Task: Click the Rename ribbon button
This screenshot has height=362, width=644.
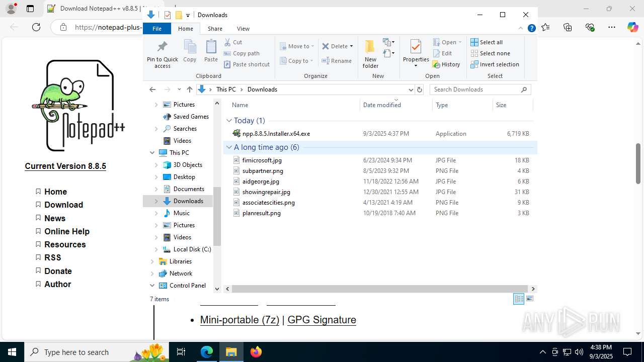Action: pyautogui.click(x=337, y=61)
